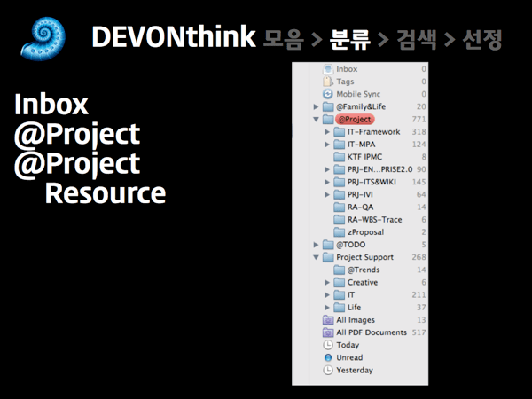
Task: Click the Inbox icon in the sidebar
Action: [328, 68]
